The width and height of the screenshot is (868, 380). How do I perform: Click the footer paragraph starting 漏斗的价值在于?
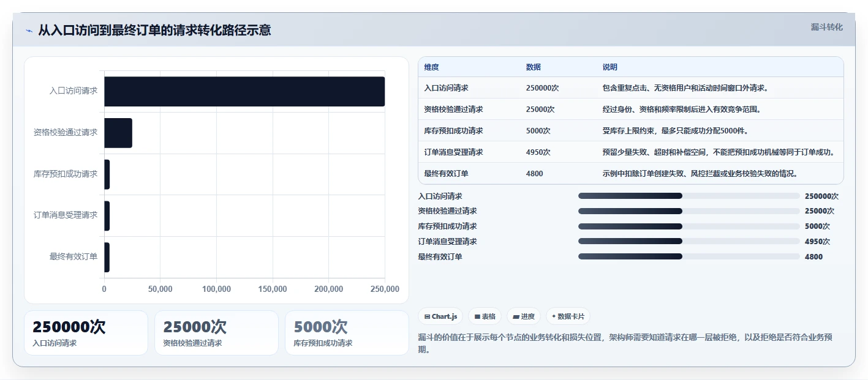click(x=625, y=343)
